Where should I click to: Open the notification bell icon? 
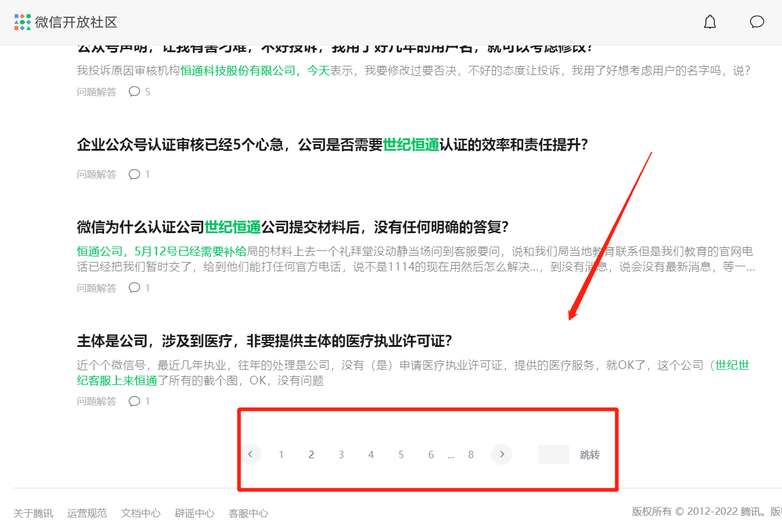coord(710,22)
